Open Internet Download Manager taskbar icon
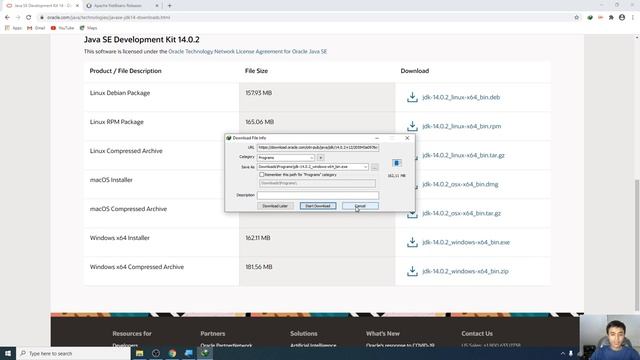 coord(204,353)
